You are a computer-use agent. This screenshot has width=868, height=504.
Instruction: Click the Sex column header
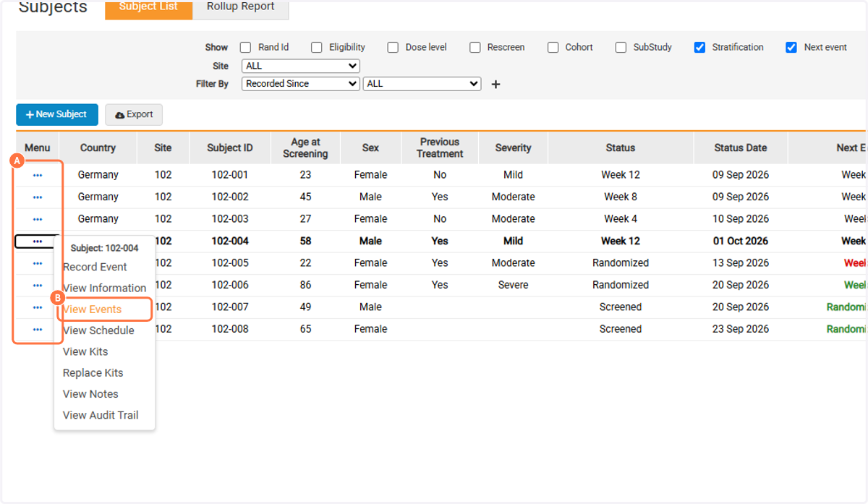370,148
